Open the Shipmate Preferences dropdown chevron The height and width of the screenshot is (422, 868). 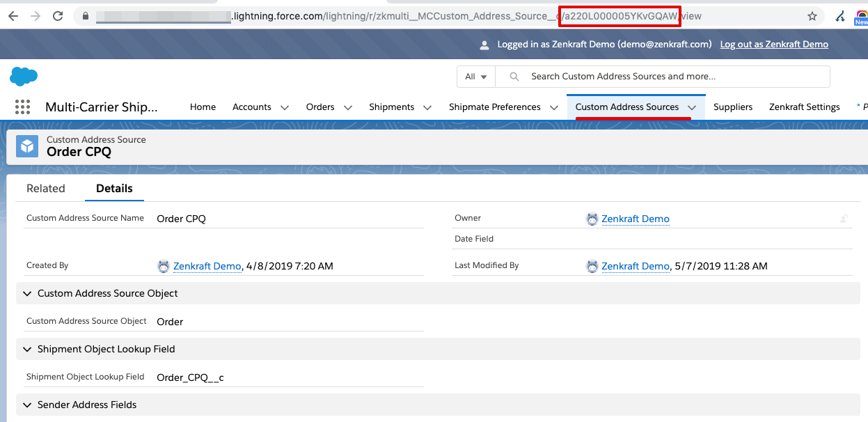point(554,107)
